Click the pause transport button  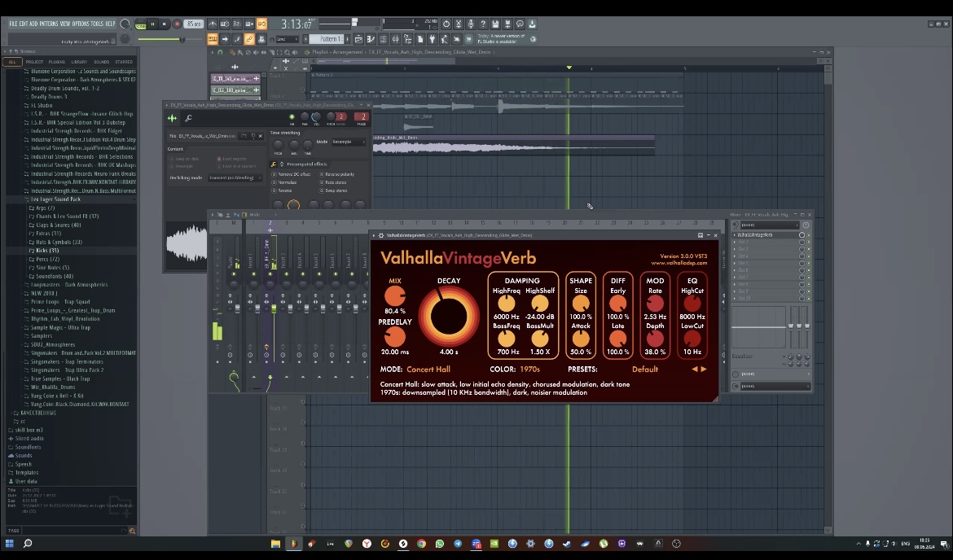(152, 24)
